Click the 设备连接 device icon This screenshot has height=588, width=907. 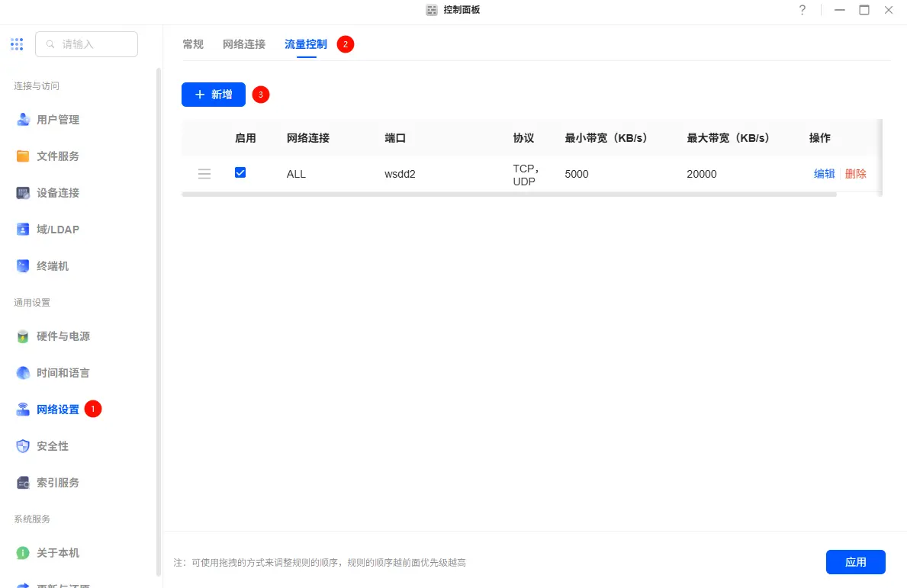pos(23,193)
